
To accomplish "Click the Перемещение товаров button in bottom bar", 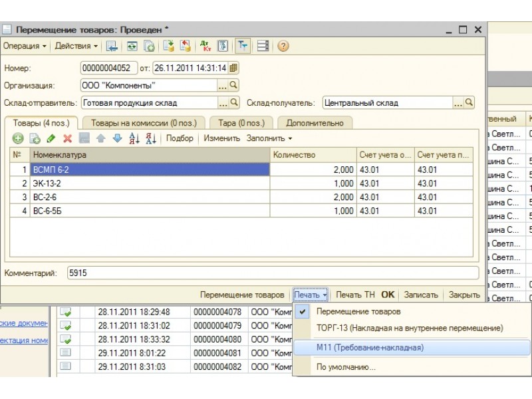I will pos(242,295).
